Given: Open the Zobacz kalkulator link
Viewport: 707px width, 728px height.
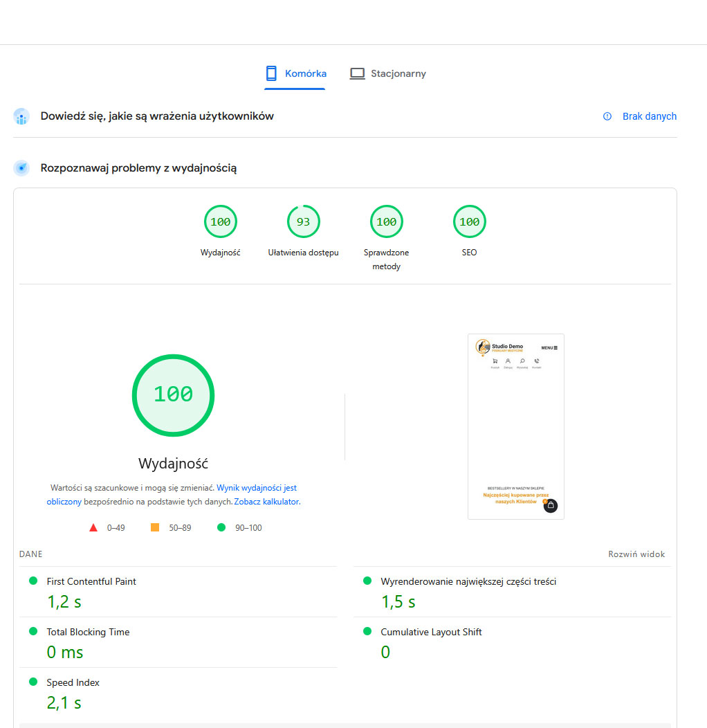Looking at the screenshot, I should click(266, 501).
